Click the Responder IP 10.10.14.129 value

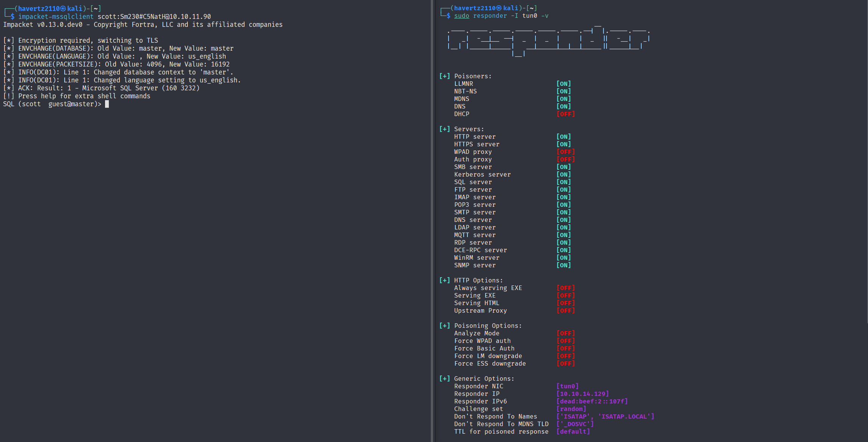coord(582,394)
